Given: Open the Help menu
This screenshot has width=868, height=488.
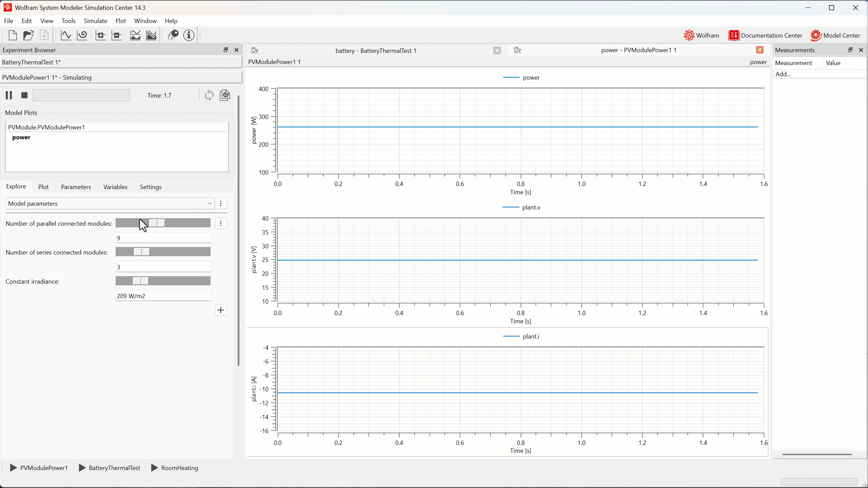Looking at the screenshot, I should point(171,21).
